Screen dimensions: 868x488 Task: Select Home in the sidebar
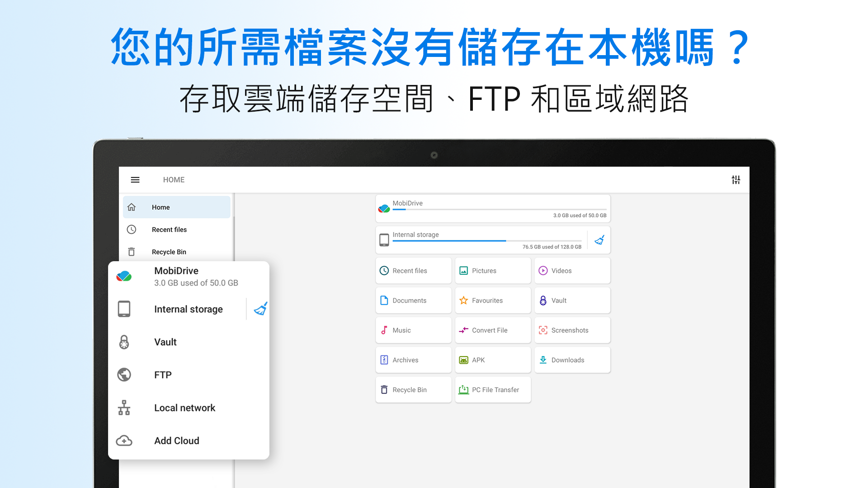pos(177,207)
